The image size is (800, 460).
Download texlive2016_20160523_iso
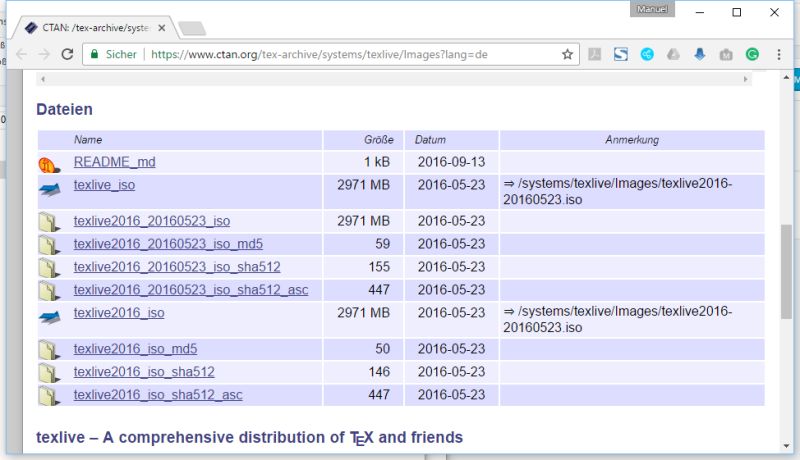(152, 221)
